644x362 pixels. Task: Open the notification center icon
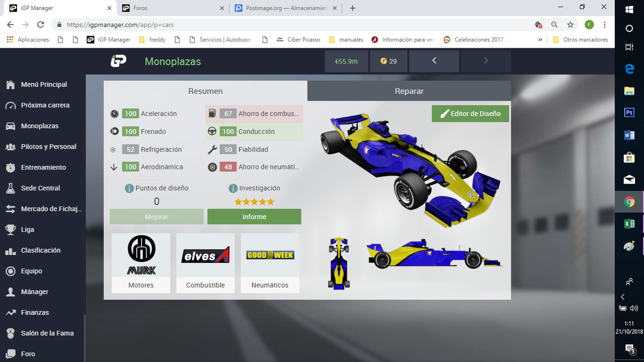pos(630,348)
